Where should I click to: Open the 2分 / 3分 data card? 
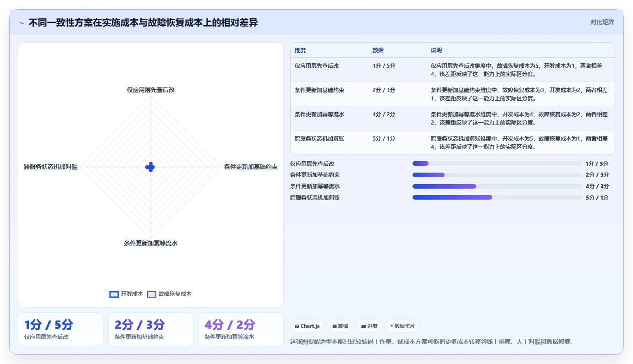[151, 329]
